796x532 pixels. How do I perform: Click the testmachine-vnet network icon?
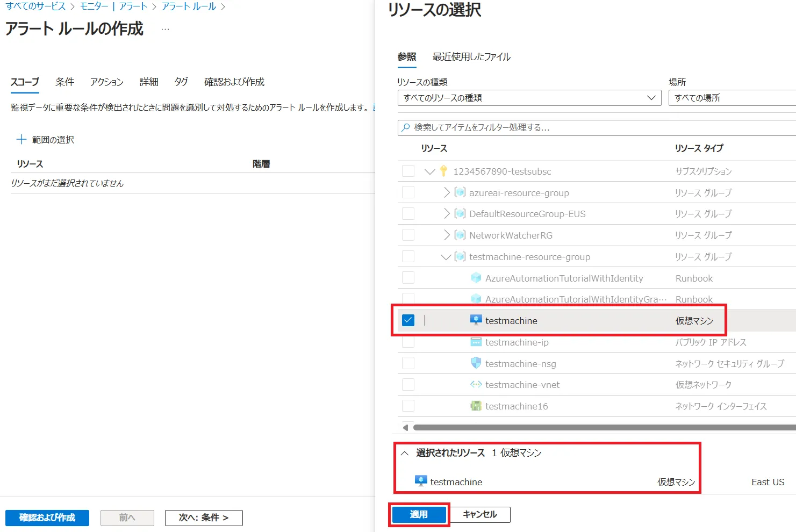click(476, 385)
